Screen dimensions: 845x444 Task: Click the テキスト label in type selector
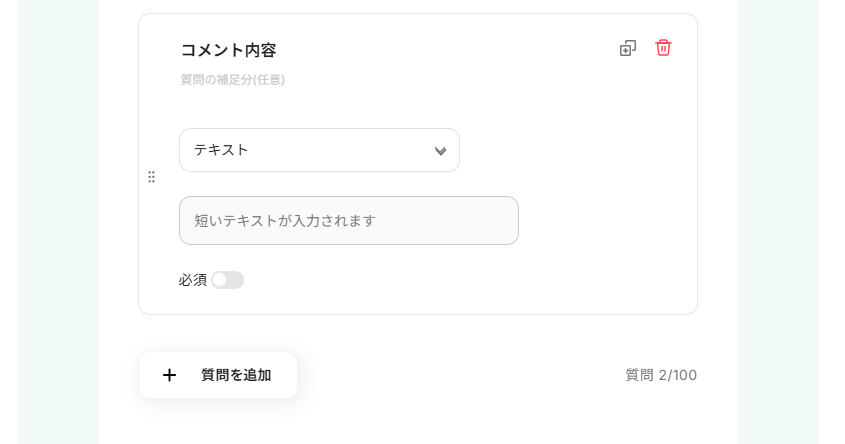221,150
